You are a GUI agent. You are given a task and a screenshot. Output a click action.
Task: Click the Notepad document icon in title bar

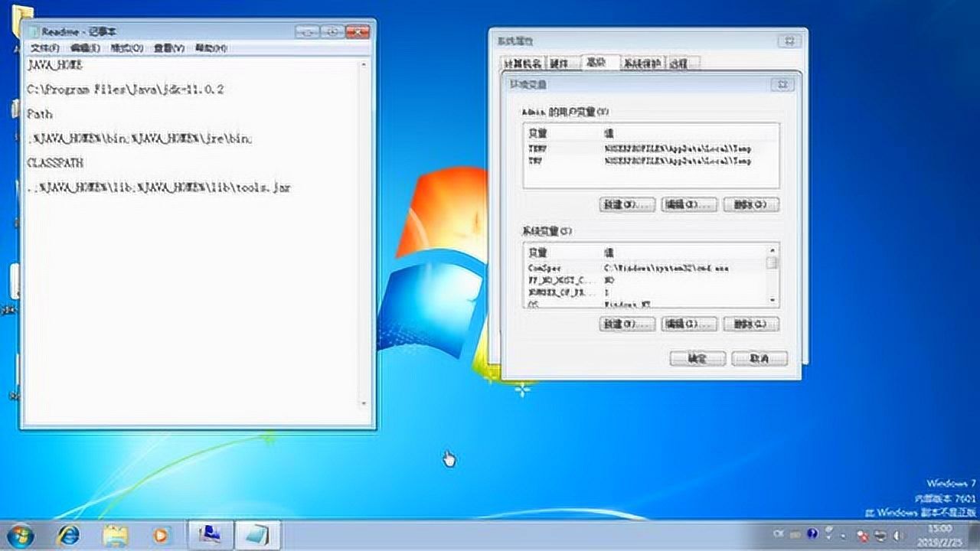pyautogui.click(x=34, y=31)
